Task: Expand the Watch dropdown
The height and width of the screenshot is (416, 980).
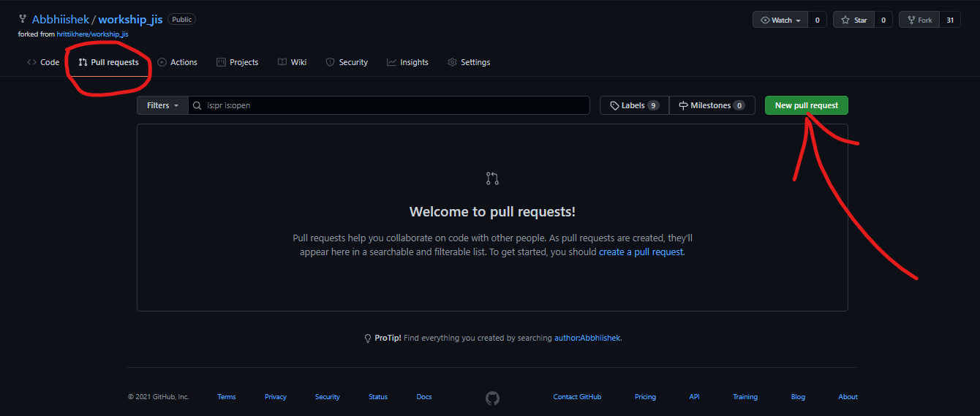Action: (x=780, y=20)
